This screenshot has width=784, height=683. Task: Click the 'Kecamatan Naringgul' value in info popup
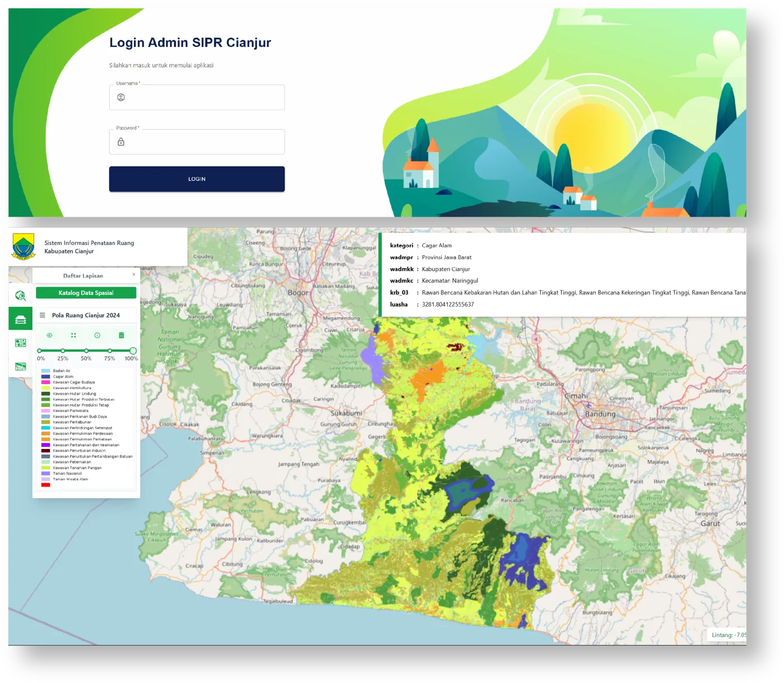click(x=450, y=281)
